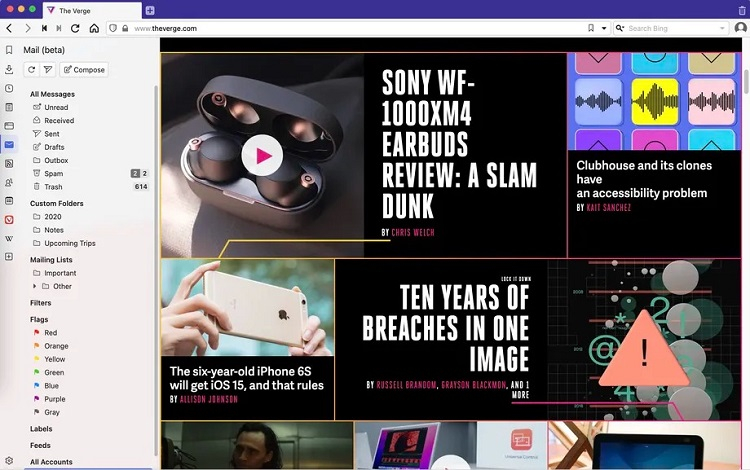Image resolution: width=750 pixels, height=470 pixels.
Task: Open the Feeds panel icon
Action: [9, 164]
